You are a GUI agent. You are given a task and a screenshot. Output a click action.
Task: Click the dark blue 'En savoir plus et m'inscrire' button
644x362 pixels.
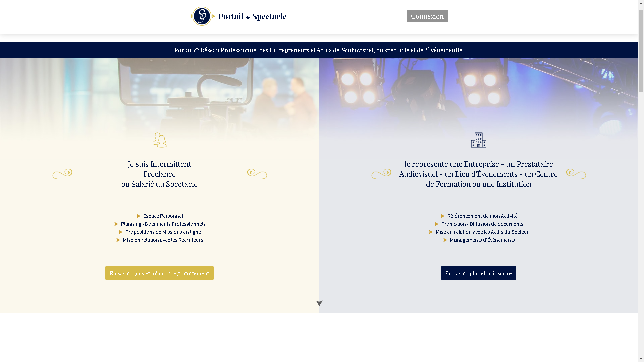478,273
